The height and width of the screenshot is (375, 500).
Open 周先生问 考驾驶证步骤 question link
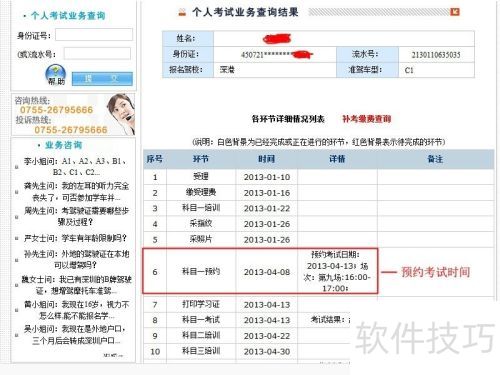coord(76,216)
